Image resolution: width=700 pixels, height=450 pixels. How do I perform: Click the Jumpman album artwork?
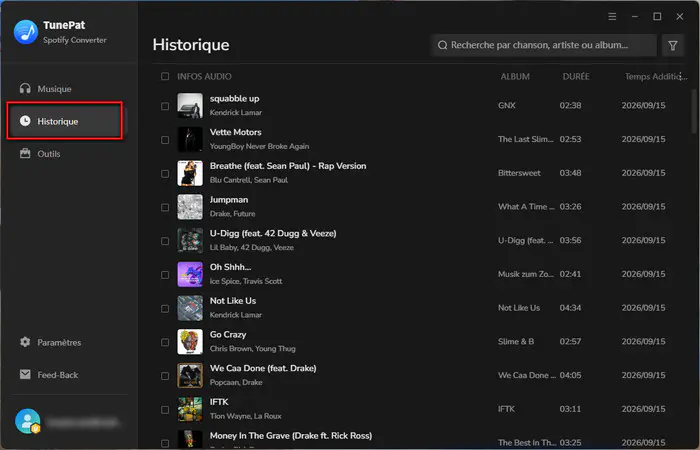pos(190,207)
